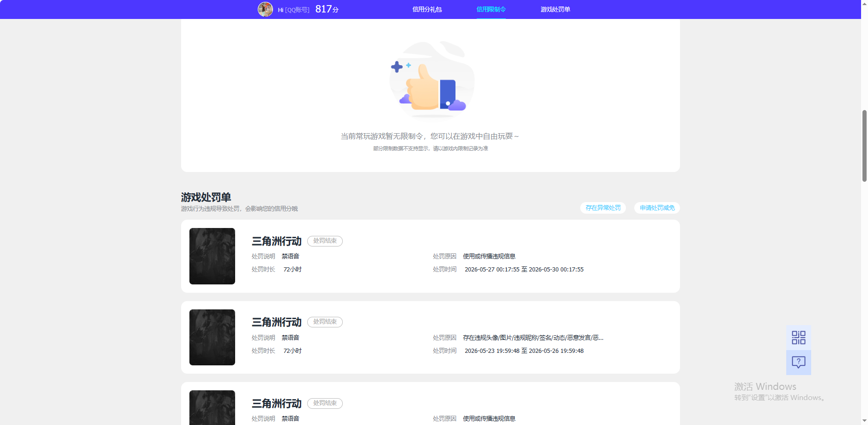Screen dimensions: 868x425
Task: Click 三角洲行动 title of first penalty card
Action: (276, 241)
